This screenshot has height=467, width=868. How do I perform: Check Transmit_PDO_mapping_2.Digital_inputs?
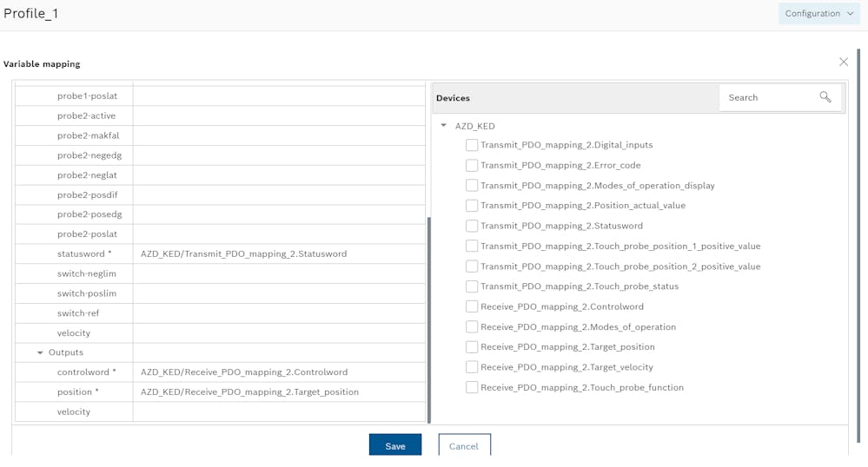[x=472, y=145]
